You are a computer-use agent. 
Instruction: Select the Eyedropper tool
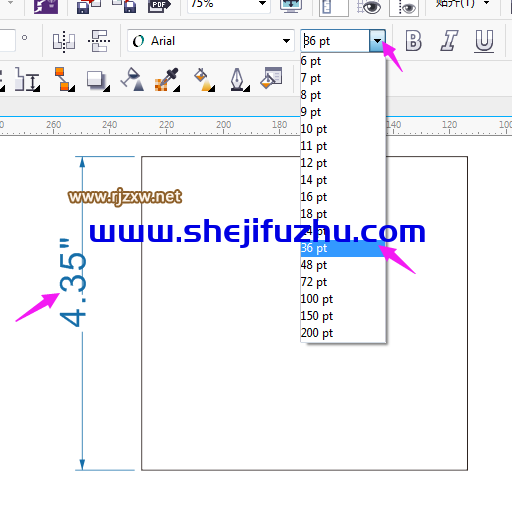(167, 79)
